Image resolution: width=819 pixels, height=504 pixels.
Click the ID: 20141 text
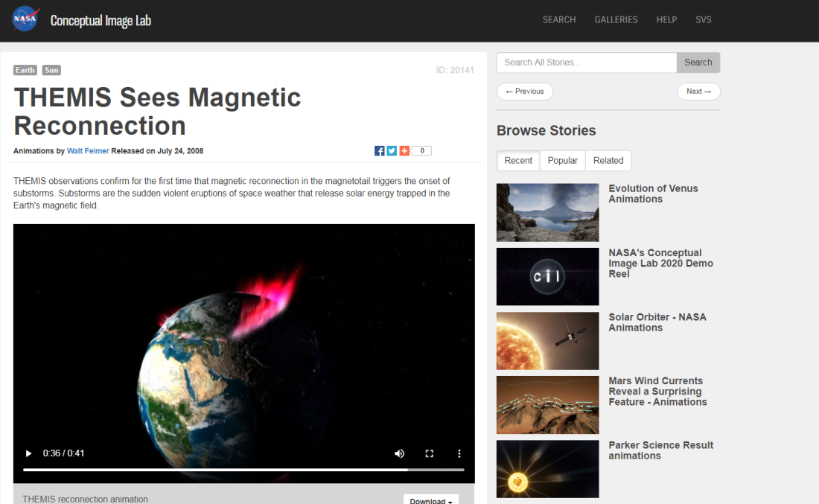click(455, 70)
